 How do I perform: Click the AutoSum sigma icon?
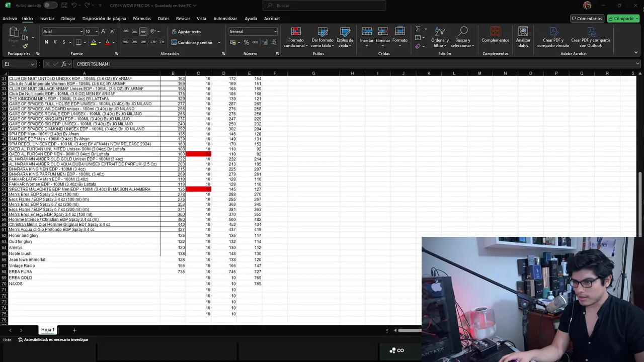tap(418, 29)
